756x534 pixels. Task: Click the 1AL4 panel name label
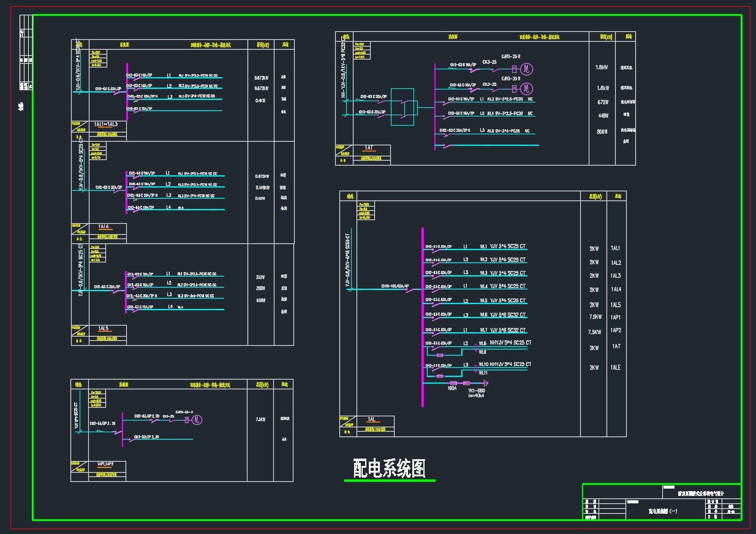point(104,226)
